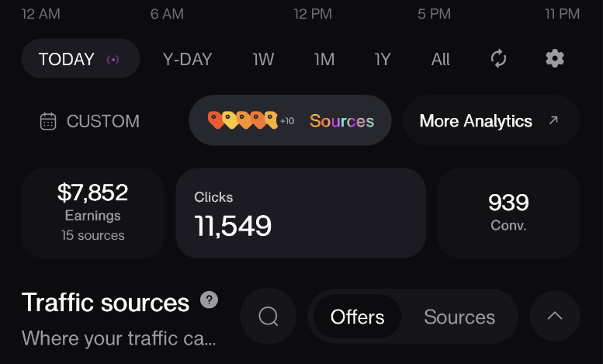Collapse the Traffic sources section
The width and height of the screenshot is (603, 364).
[x=555, y=316]
